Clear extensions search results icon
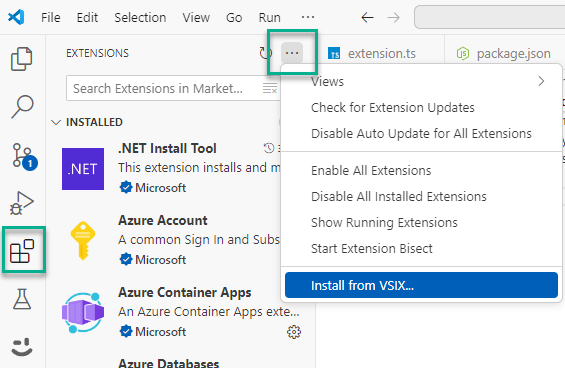This screenshot has width=565, height=368. (x=270, y=88)
